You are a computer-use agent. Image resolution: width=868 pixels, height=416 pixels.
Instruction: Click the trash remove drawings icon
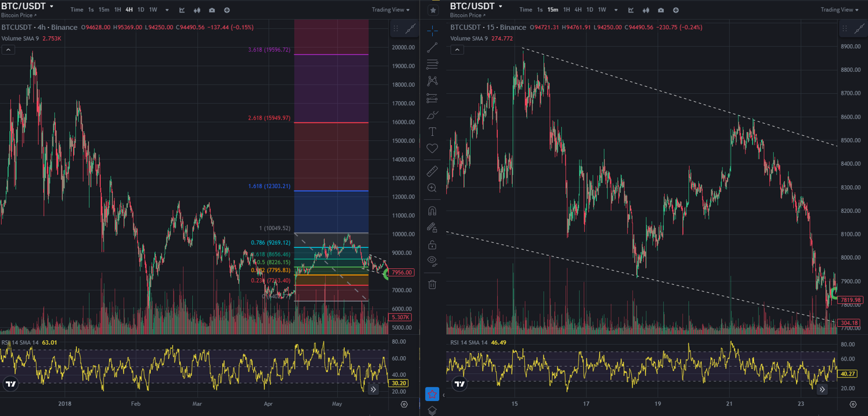click(x=432, y=284)
